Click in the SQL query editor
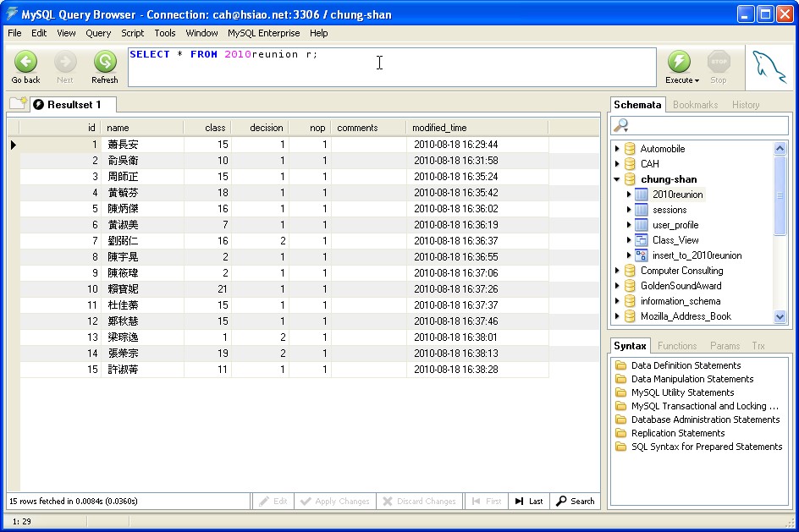 tap(392, 67)
